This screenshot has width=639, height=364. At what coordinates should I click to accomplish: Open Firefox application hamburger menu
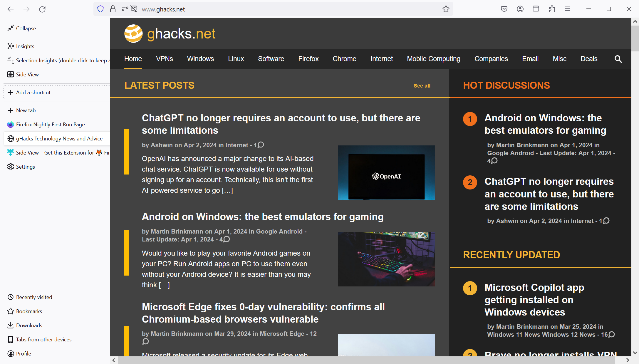(x=568, y=9)
